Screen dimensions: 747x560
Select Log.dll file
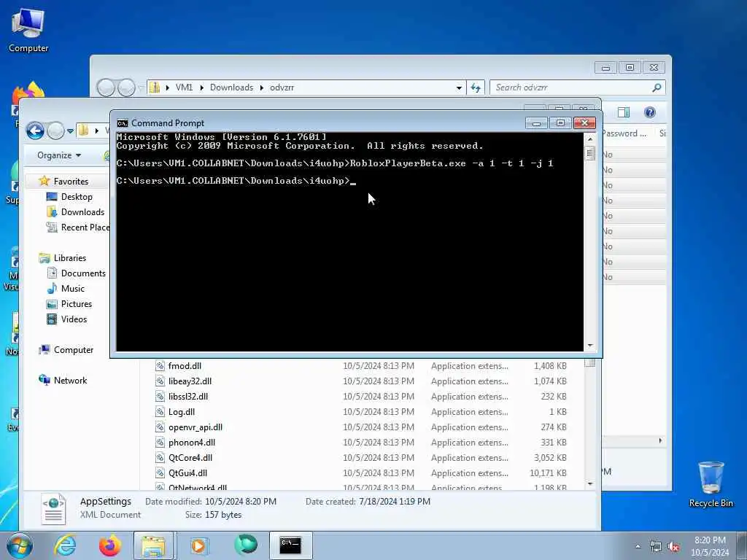181,411
